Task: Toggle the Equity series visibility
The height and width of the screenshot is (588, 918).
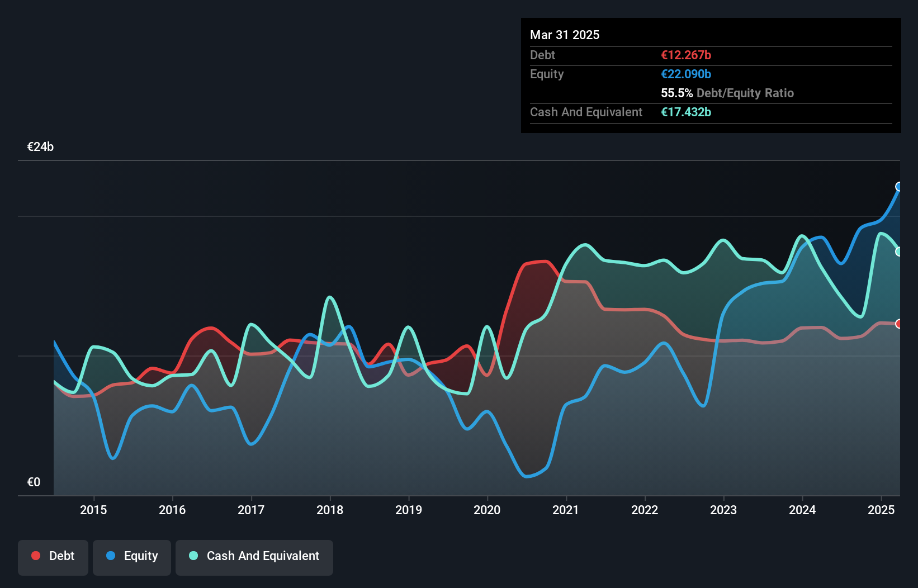Action: point(131,556)
